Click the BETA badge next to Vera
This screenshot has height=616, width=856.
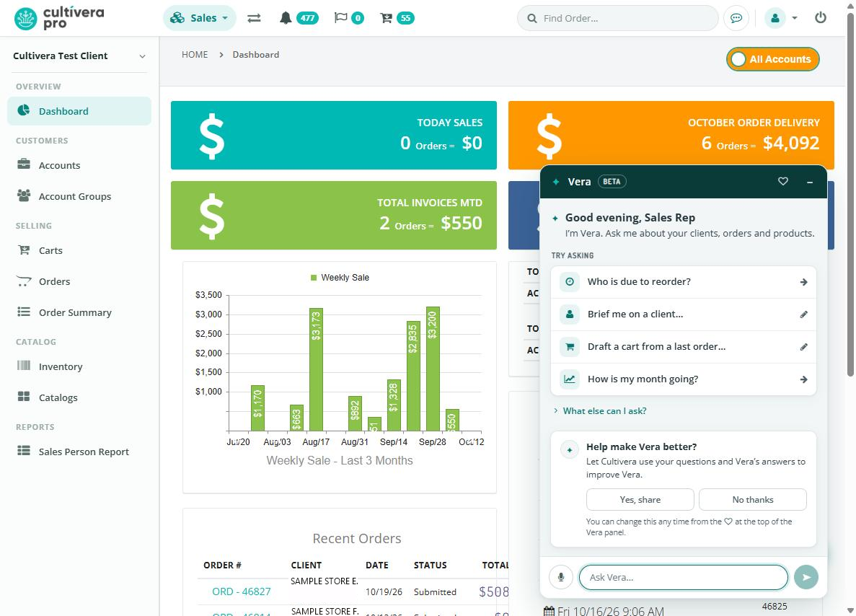(612, 181)
